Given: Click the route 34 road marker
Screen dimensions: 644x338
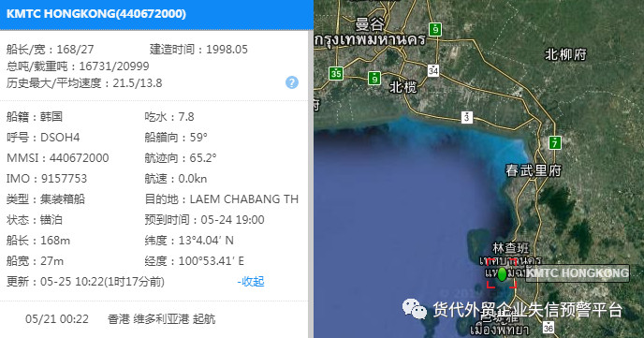Looking at the screenshot, I should click(x=433, y=70).
